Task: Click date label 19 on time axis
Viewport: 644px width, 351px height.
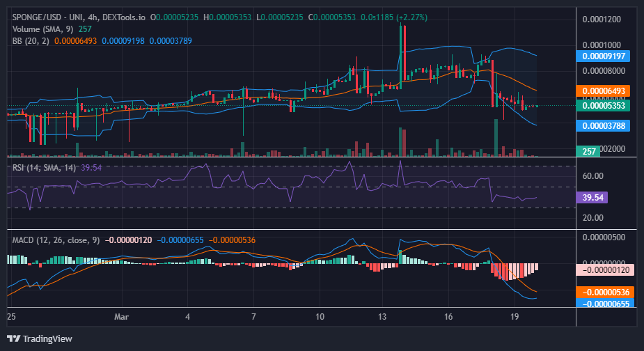Action: point(515,317)
